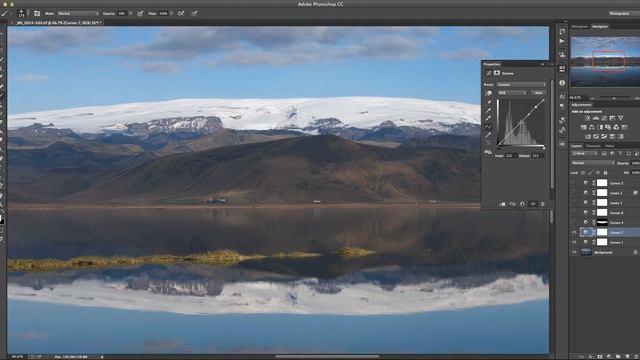The height and width of the screenshot is (360, 640).
Task: Filter layers by type layers
Action: click(620, 153)
